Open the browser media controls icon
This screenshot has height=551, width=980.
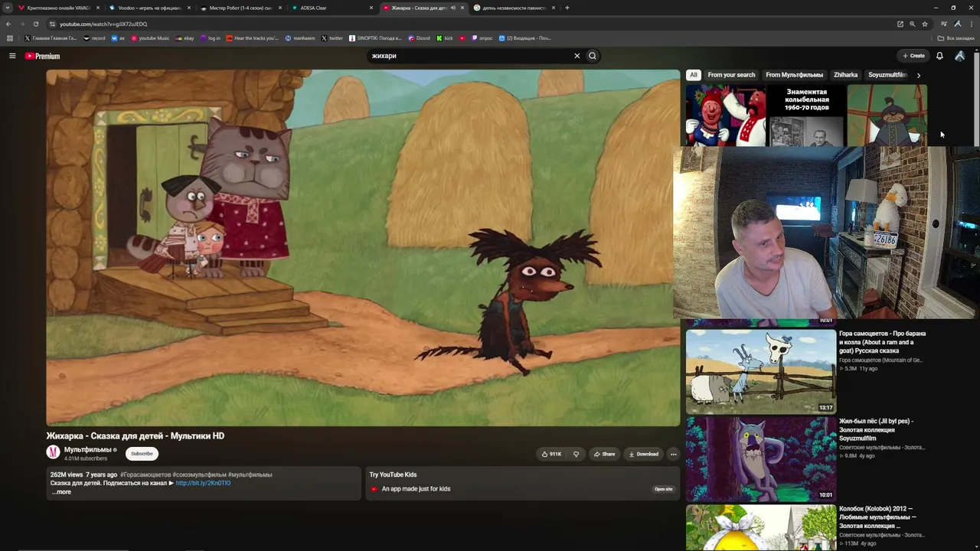pyautogui.click(x=944, y=24)
